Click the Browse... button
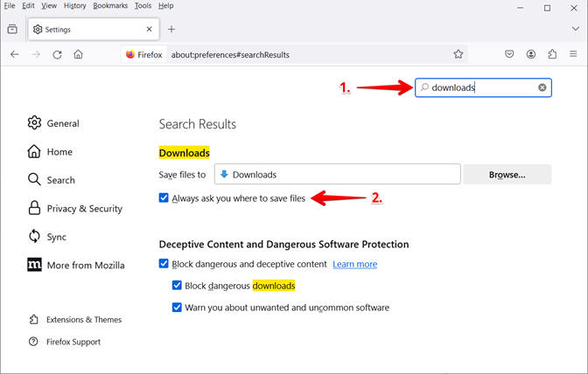 tap(507, 175)
